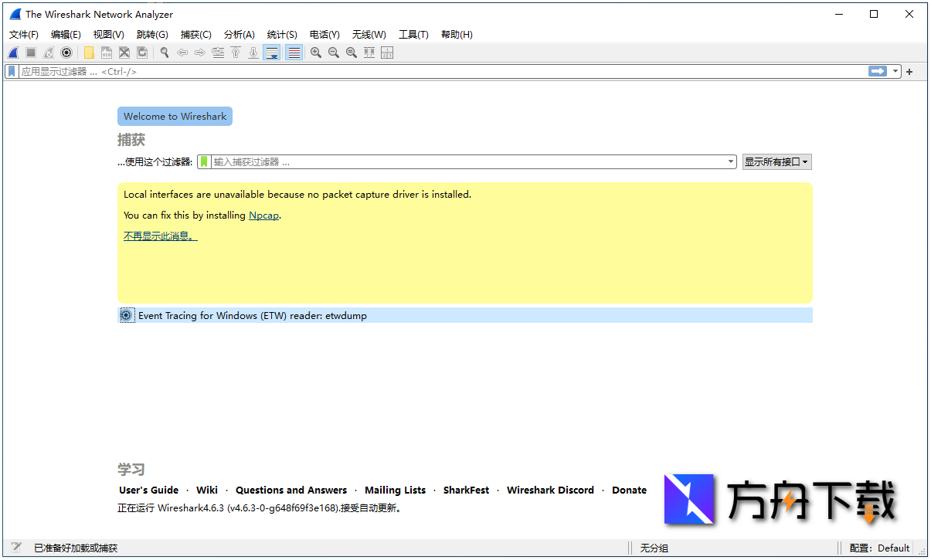931x560 pixels.
Task: Click the 不再显示此消息 link
Action: (160, 236)
